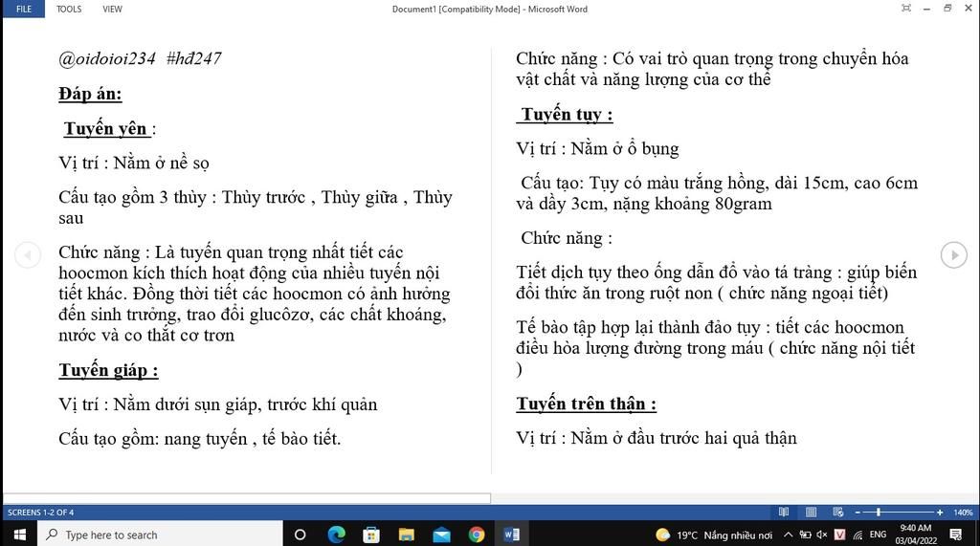Open the VIEW menu

point(113,9)
